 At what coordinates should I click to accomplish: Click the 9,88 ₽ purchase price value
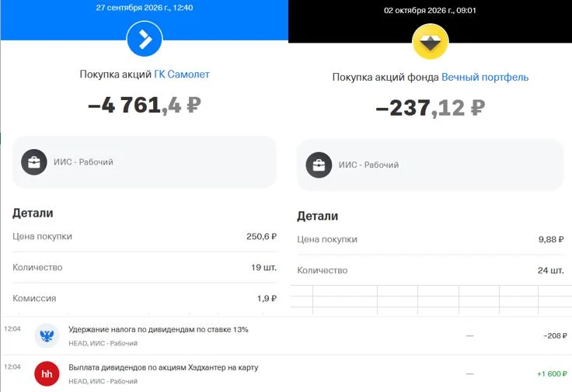coord(551,239)
